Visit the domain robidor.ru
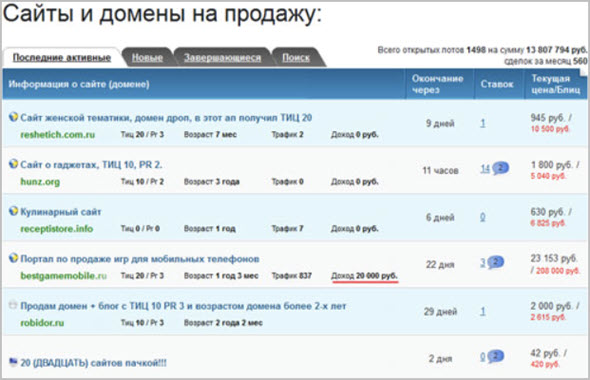The height and width of the screenshot is (380, 590). (42, 323)
